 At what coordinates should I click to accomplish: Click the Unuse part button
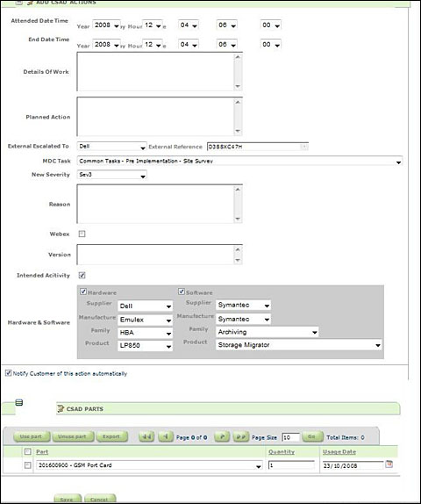pyautogui.click(x=73, y=436)
